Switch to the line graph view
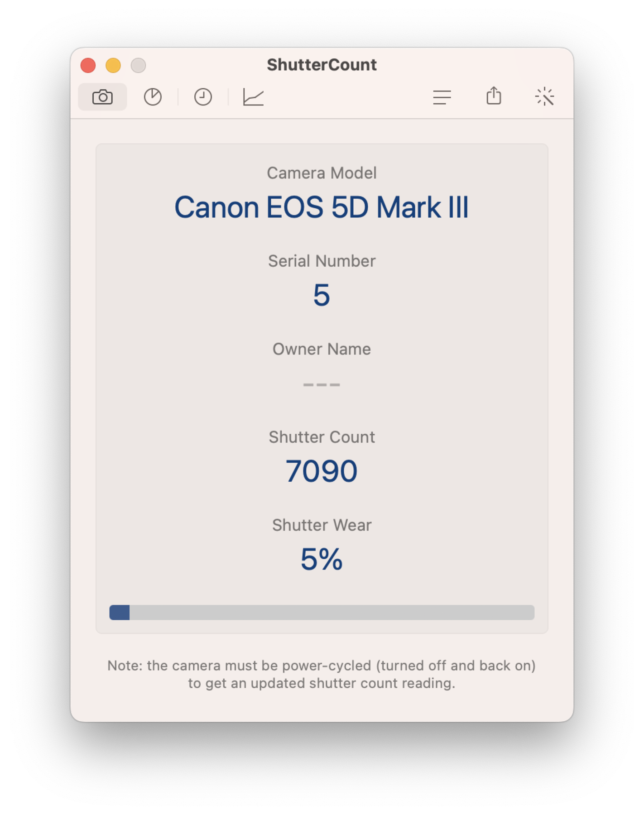This screenshot has width=644, height=815. click(253, 97)
